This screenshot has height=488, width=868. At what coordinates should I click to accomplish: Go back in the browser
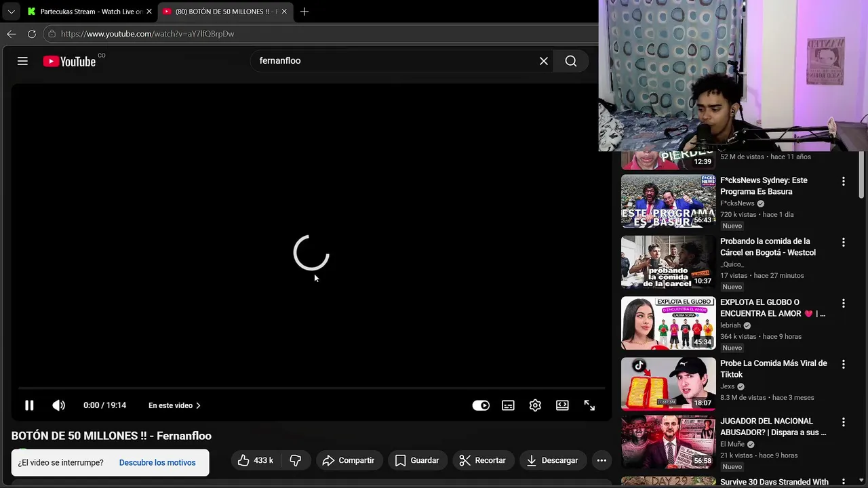pos(12,34)
